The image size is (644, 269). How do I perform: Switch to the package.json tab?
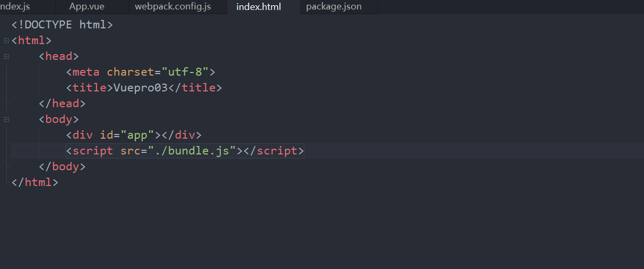tap(334, 7)
